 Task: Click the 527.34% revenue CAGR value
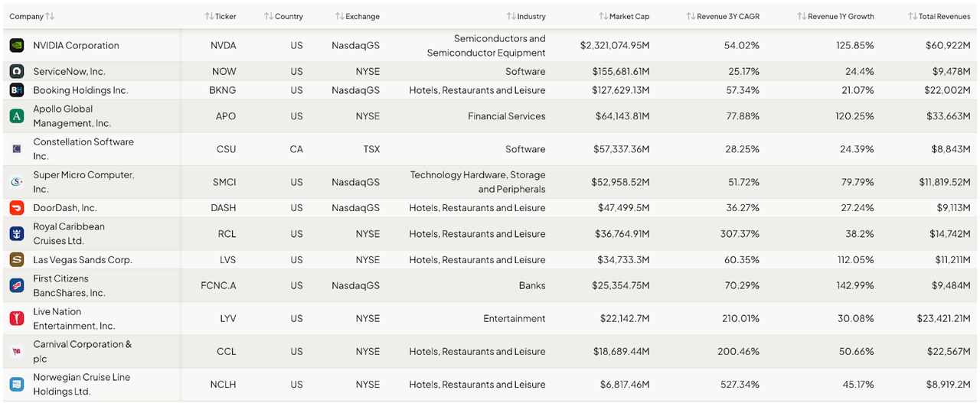click(x=739, y=385)
